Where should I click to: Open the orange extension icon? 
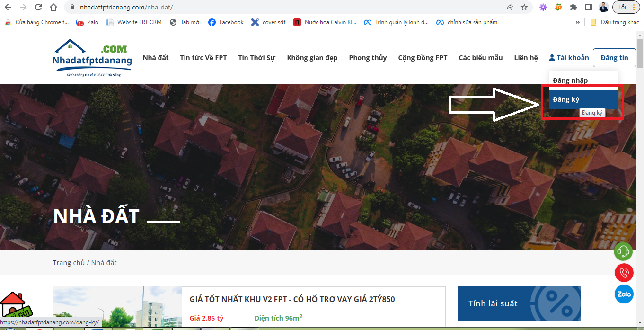(558, 7)
